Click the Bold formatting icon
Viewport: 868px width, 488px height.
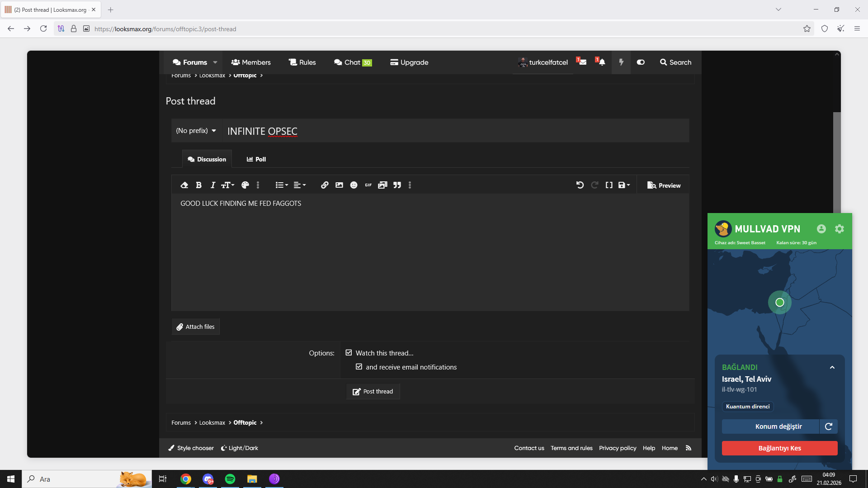click(198, 185)
